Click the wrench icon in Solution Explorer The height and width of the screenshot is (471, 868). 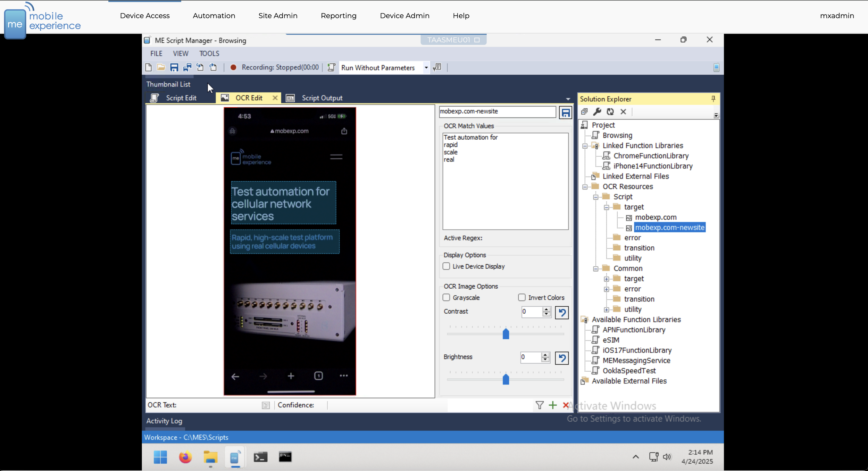tap(597, 111)
